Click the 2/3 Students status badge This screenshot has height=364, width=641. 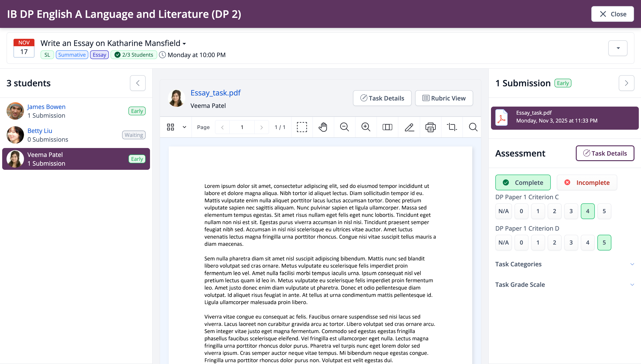coord(134,55)
